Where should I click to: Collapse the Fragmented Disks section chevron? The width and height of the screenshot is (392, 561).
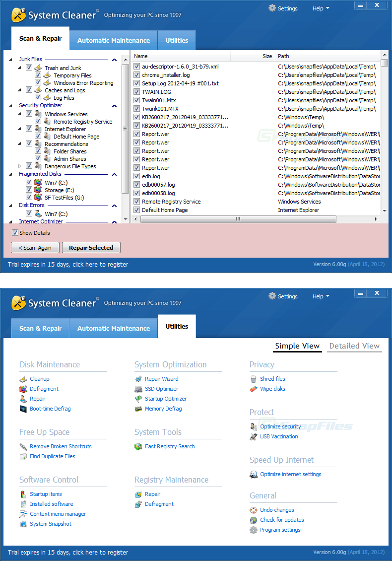click(115, 175)
